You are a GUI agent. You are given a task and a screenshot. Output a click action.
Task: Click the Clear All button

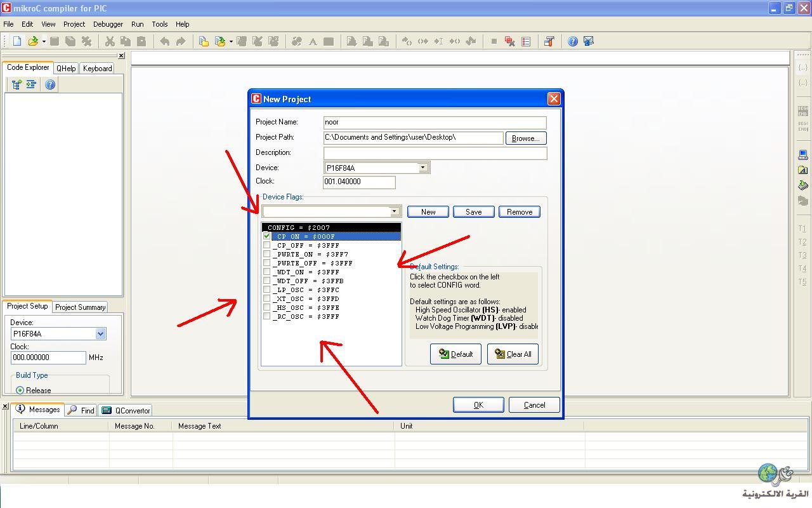pyautogui.click(x=513, y=354)
